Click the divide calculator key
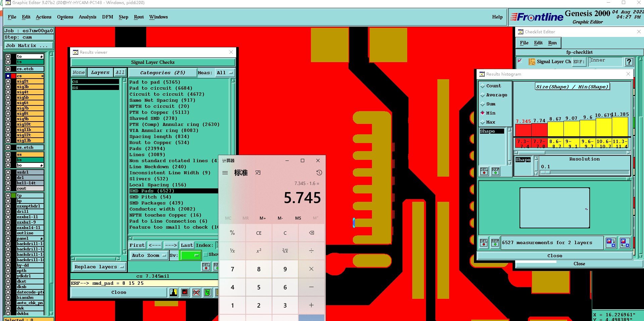This screenshot has width=644, height=321. pyautogui.click(x=311, y=250)
